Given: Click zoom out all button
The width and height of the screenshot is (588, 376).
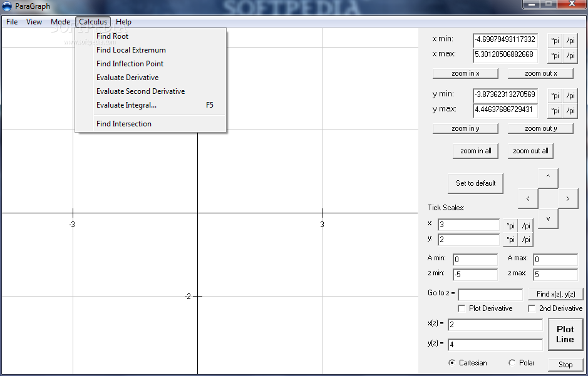Looking at the screenshot, I should tap(530, 151).
